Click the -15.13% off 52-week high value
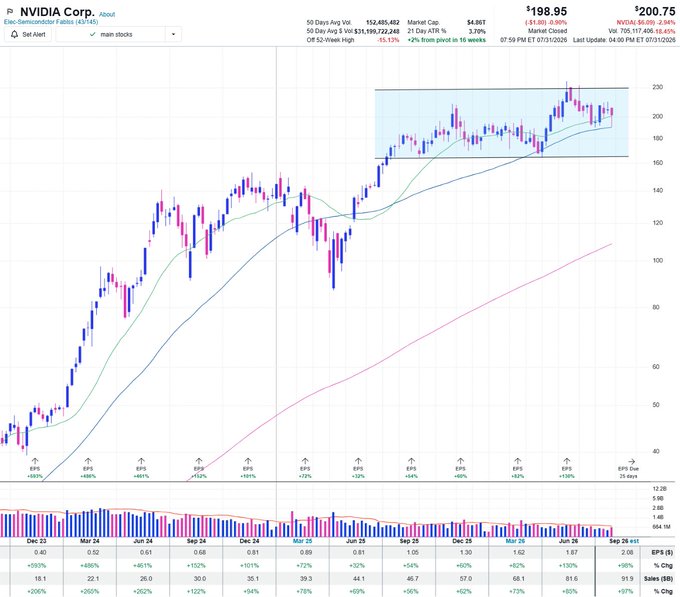680x597 pixels. pyautogui.click(x=389, y=40)
